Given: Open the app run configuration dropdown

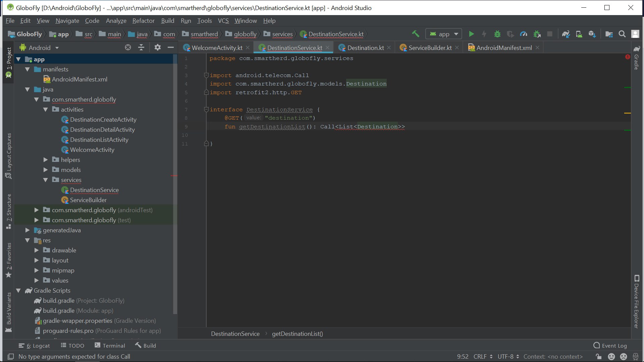Looking at the screenshot, I should pyautogui.click(x=444, y=34).
